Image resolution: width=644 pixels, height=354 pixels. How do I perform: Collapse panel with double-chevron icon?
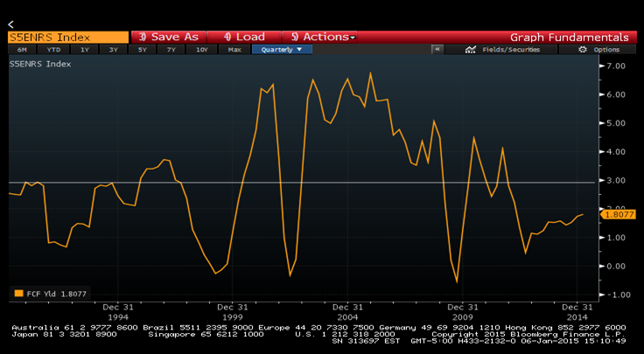(437, 50)
